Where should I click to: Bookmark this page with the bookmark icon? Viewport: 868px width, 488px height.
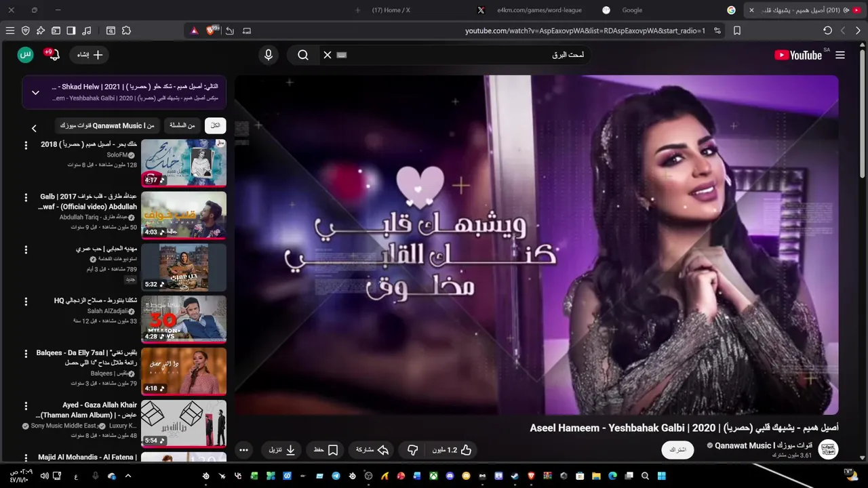pos(737,30)
